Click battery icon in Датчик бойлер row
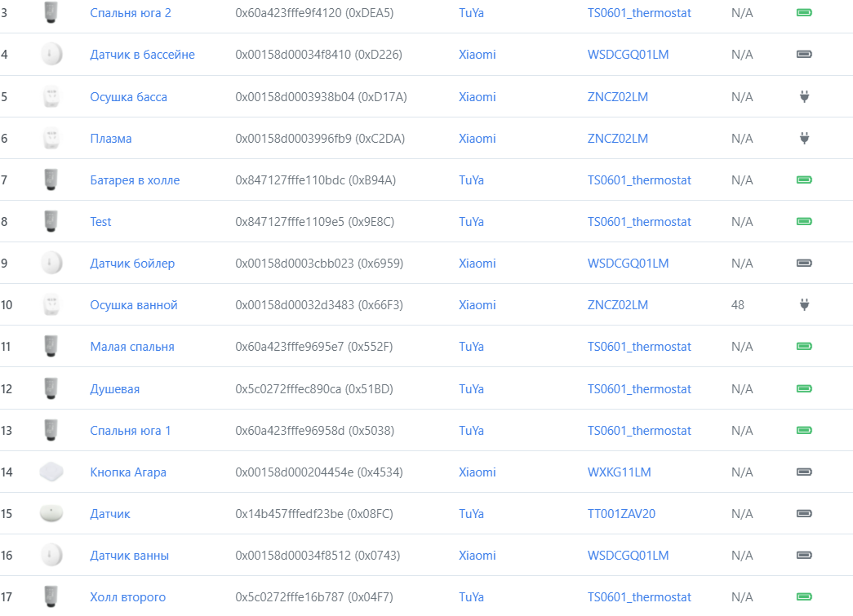 (804, 264)
